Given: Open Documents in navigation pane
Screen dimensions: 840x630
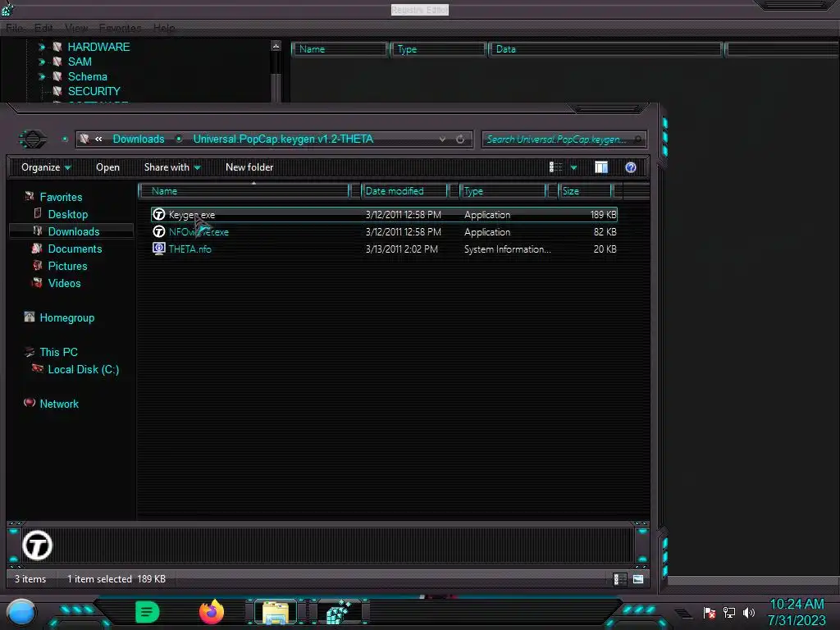Looking at the screenshot, I should coord(75,249).
